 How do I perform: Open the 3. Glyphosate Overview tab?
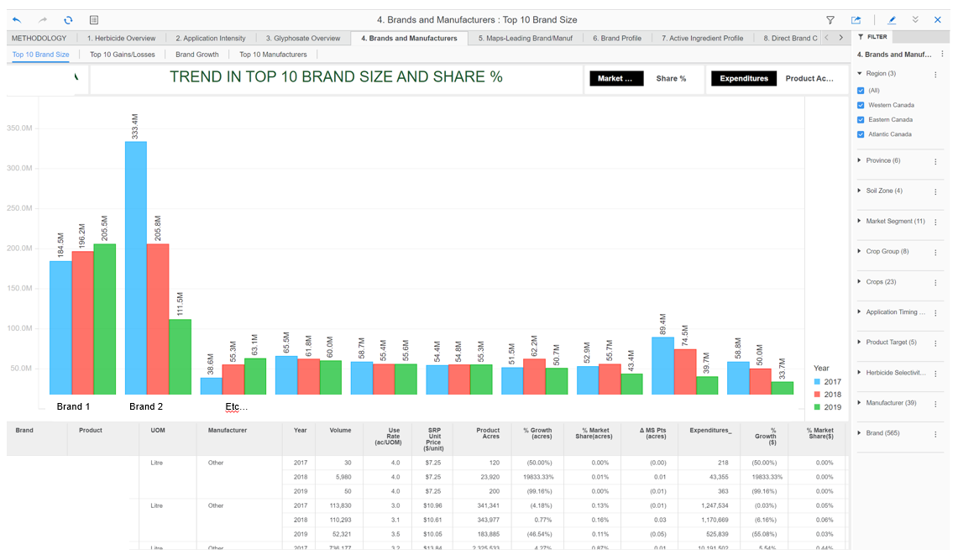(x=303, y=38)
